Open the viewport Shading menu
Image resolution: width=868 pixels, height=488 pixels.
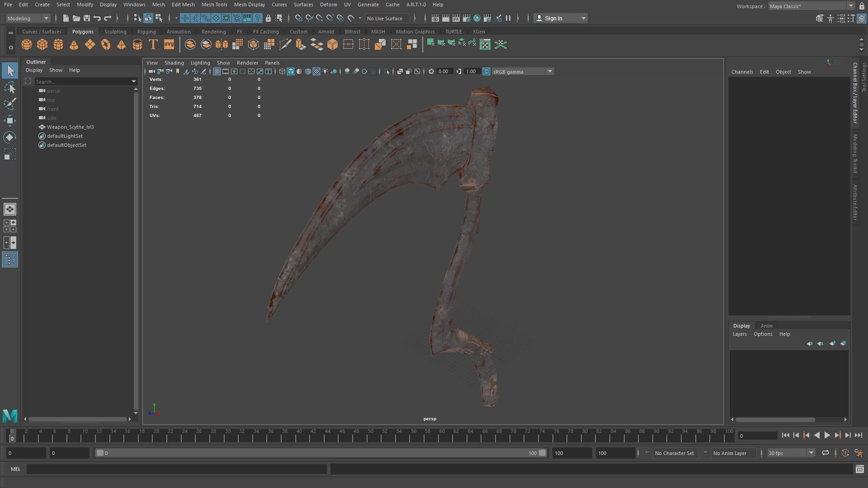pos(174,63)
